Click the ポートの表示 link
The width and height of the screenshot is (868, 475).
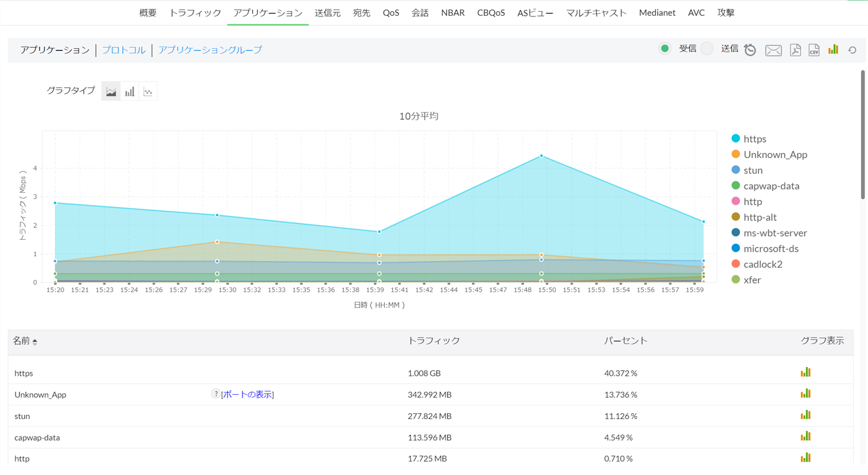pos(247,395)
